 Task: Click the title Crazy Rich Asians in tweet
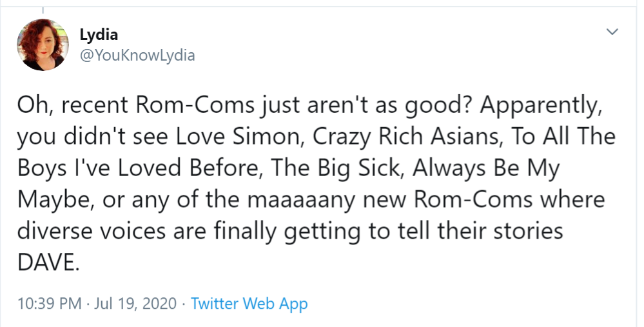[407, 137]
